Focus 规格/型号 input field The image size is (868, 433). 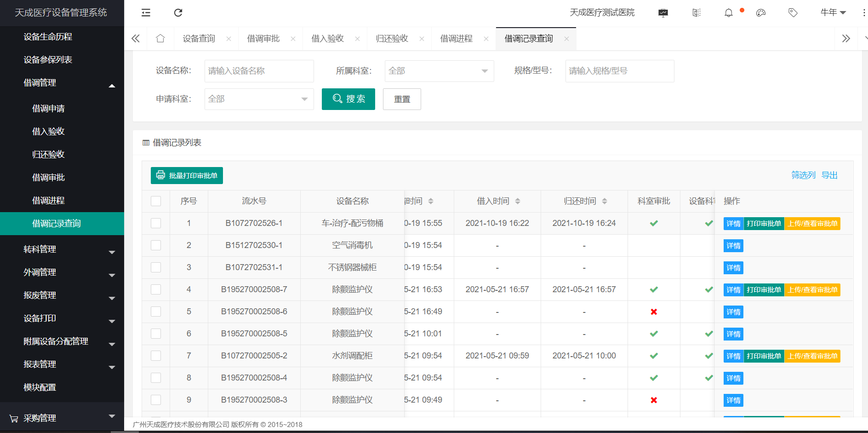point(620,71)
